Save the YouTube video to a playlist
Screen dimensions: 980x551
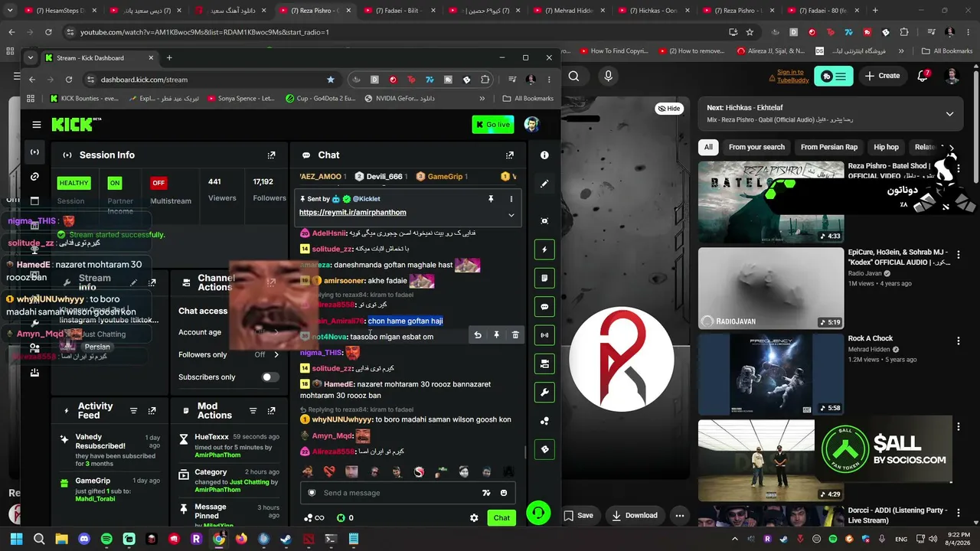(580, 515)
